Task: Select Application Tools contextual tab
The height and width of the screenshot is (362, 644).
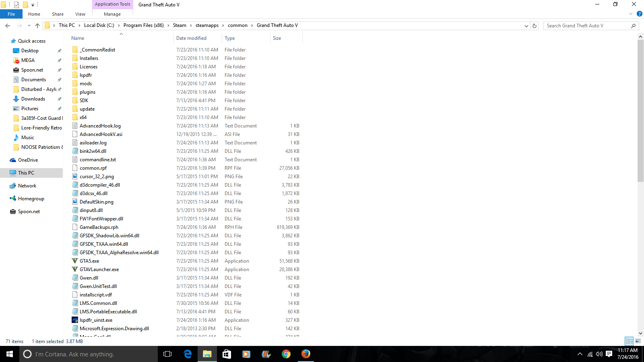Action: click(113, 4)
